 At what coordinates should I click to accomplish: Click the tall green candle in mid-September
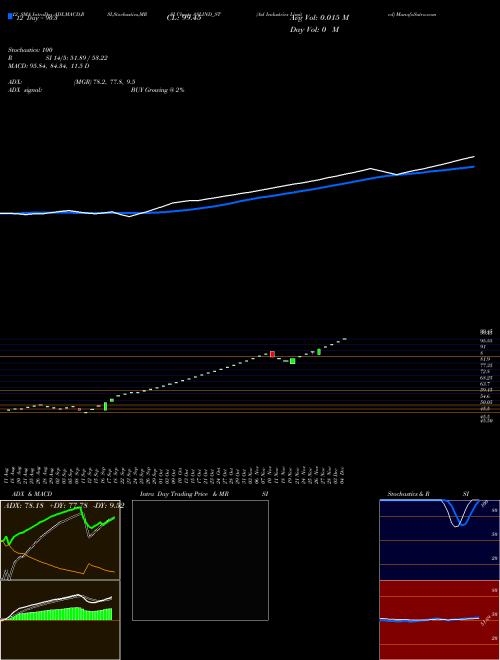[105, 406]
